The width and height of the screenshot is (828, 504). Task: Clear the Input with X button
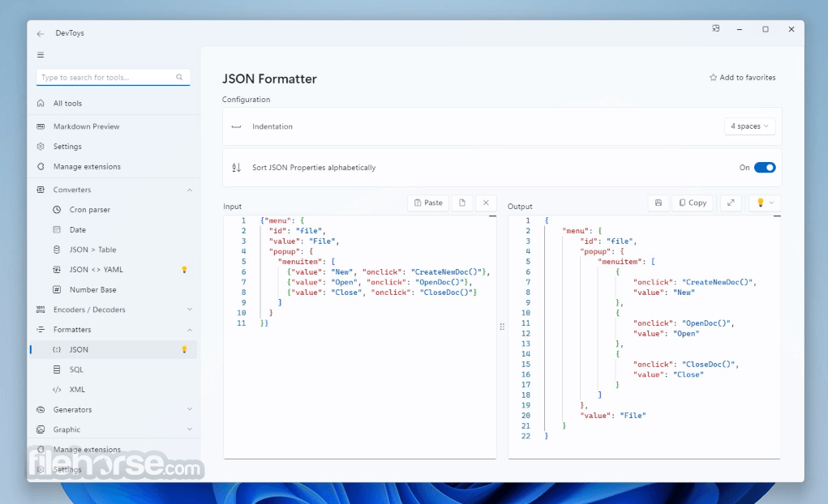tap(486, 203)
